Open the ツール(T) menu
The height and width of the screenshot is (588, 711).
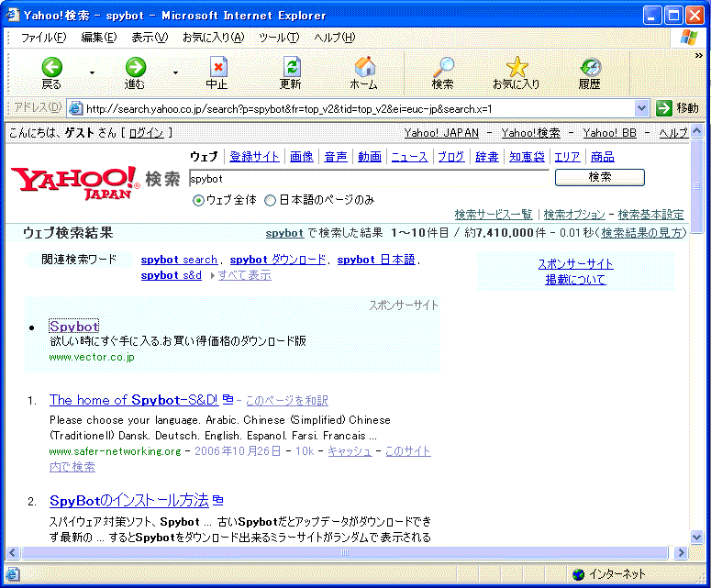pos(279,38)
